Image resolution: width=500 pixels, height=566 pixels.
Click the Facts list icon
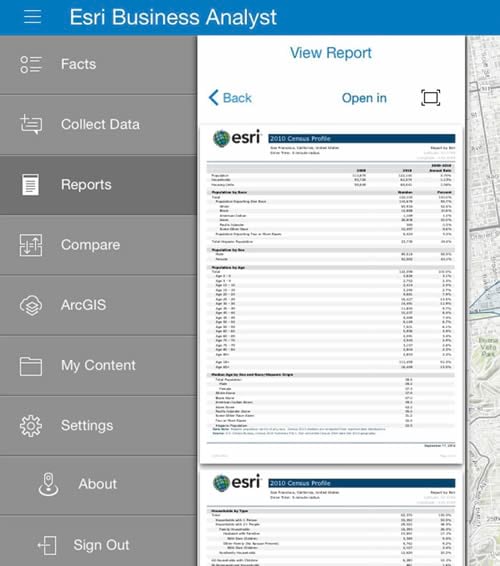[31, 65]
